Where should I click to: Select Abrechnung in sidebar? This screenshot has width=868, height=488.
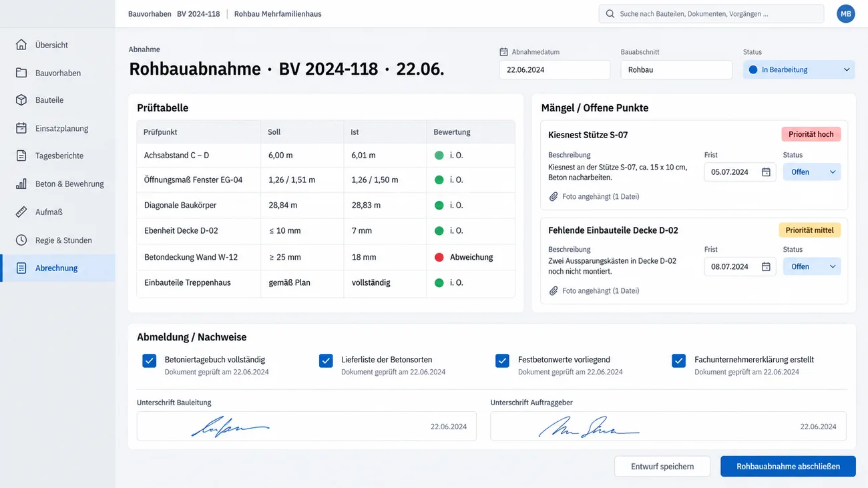coord(57,268)
